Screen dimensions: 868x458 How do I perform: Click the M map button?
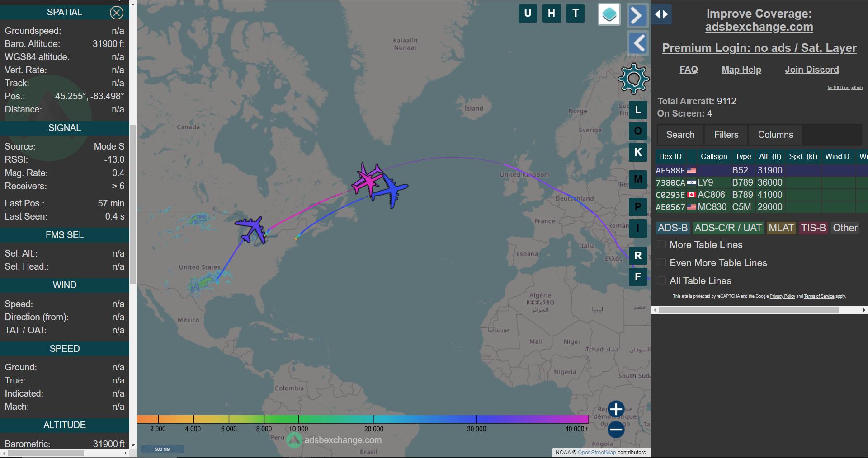[x=638, y=179]
